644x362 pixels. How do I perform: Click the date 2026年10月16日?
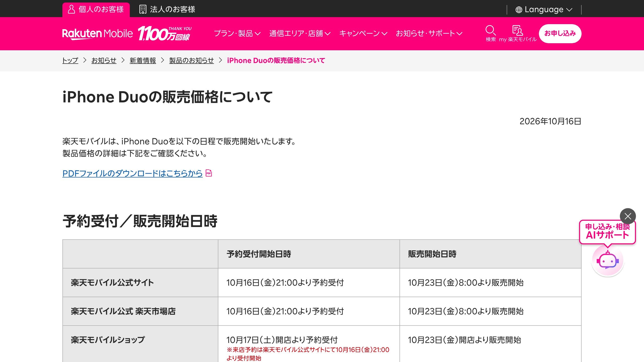point(550,121)
